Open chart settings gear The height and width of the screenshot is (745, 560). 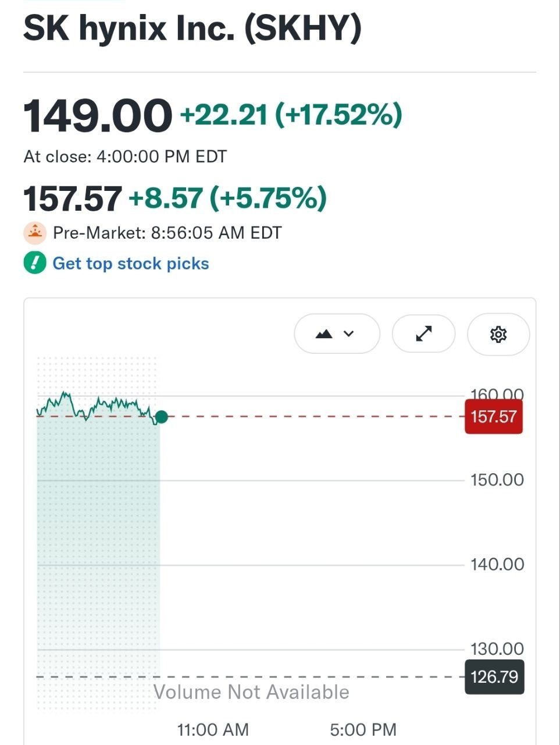(498, 334)
